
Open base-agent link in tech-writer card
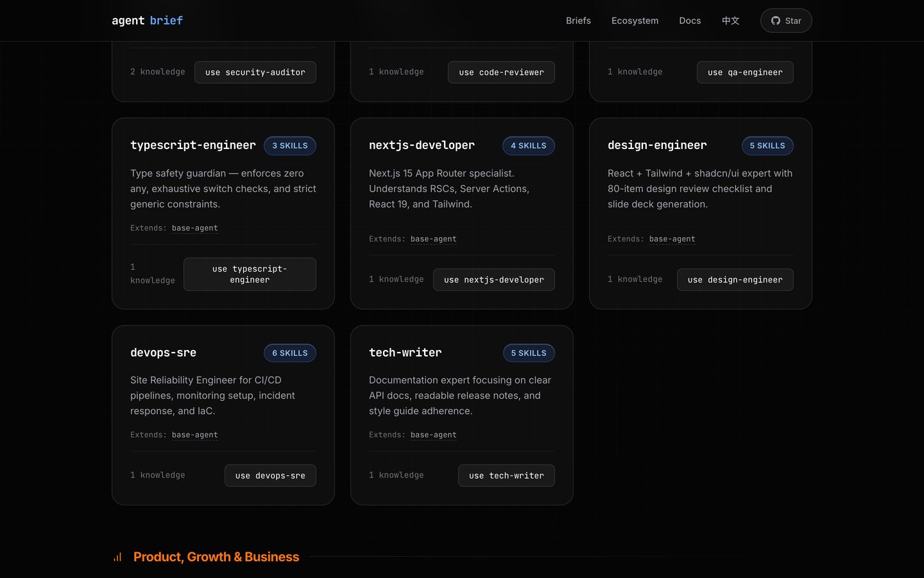[x=434, y=435]
